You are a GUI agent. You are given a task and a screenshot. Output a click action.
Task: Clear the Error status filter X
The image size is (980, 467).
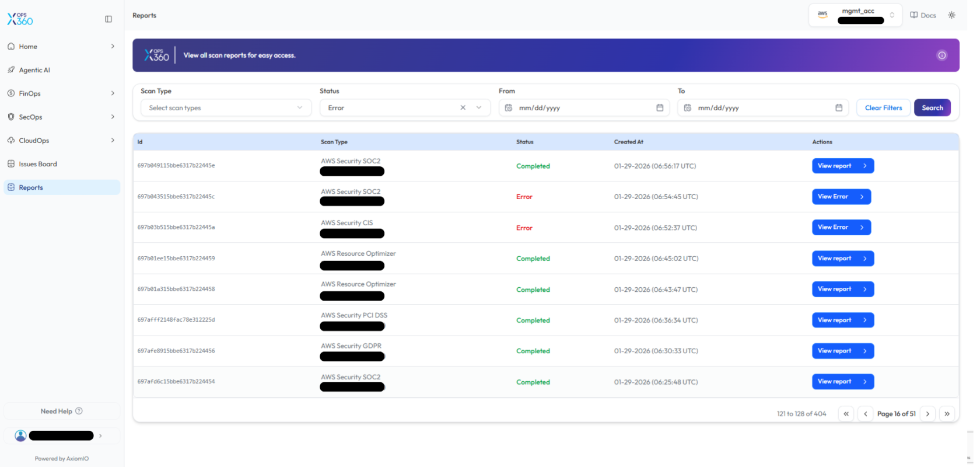pos(463,108)
